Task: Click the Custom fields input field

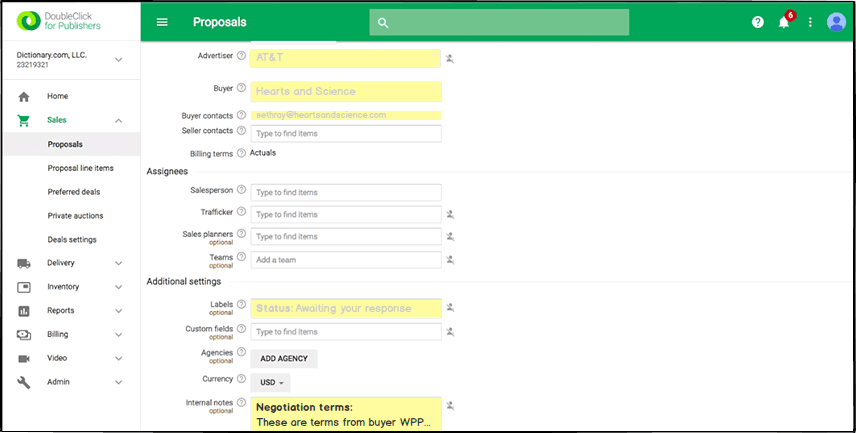Action: pos(346,332)
